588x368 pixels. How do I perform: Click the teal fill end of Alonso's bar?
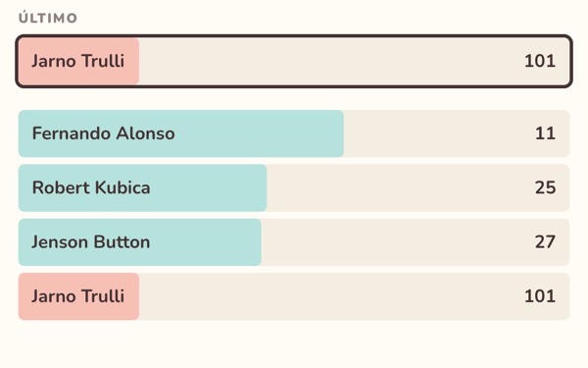click(x=337, y=133)
